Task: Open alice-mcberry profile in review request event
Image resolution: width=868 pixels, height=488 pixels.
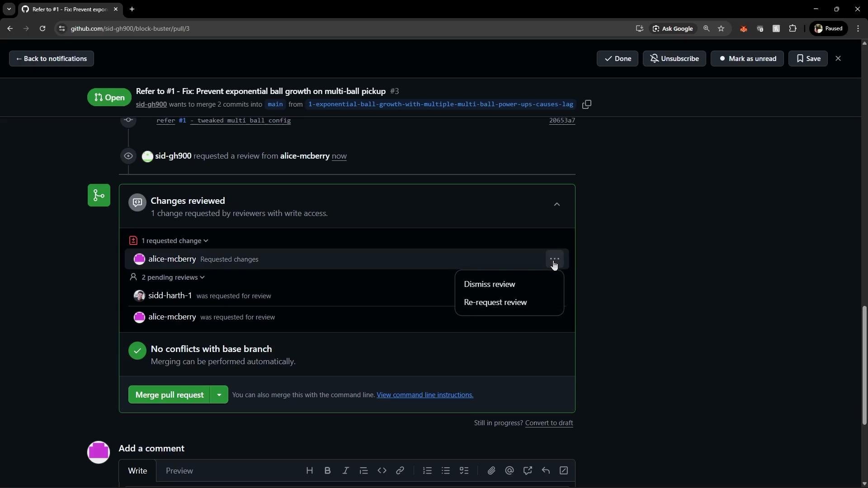Action: tap(305, 156)
